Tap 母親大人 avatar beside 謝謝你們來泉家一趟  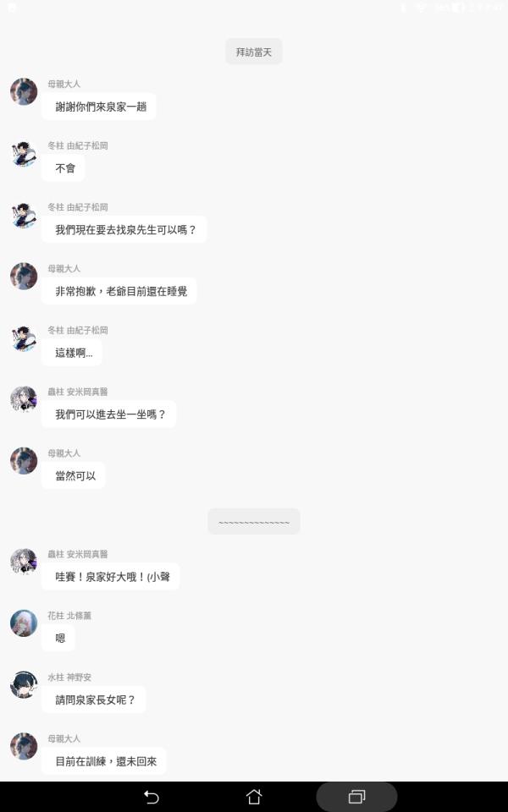(24, 91)
